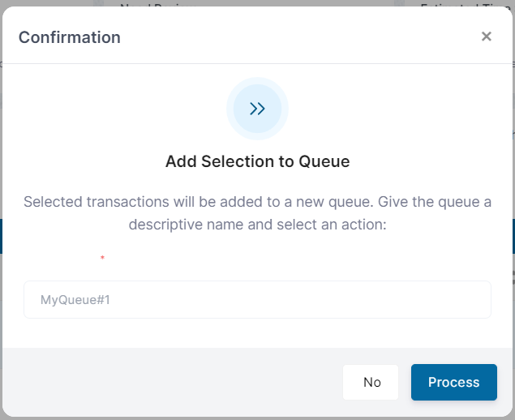
Task: Click the double-chevron queue icon
Action: (257, 109)
